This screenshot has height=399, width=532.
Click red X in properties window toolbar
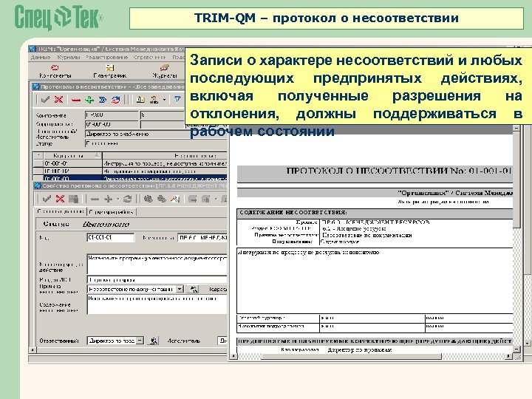(x=60, y=199)
